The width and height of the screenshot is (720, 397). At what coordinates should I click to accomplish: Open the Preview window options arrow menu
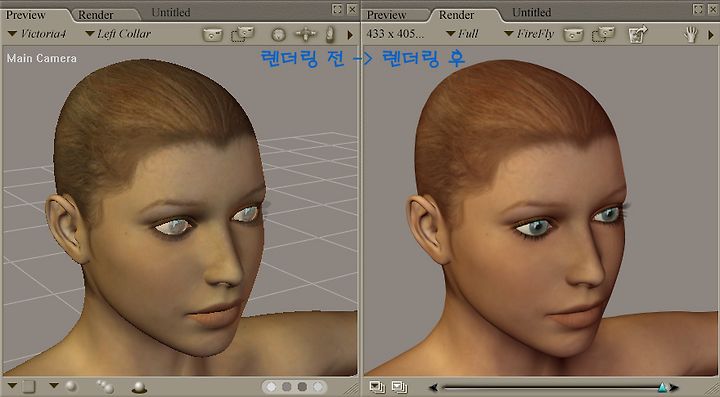[x=350, y=34]
